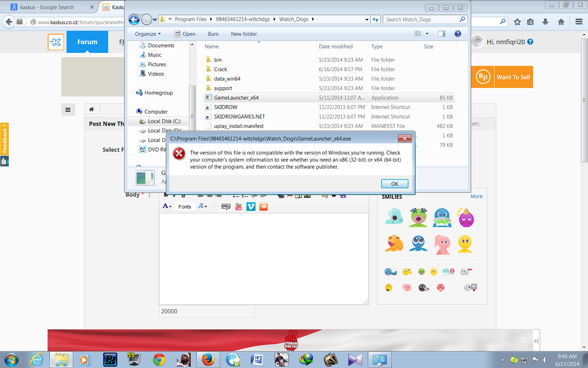
Task: Click Program Files in the address breadcrumb
Action: coord(191,19)
